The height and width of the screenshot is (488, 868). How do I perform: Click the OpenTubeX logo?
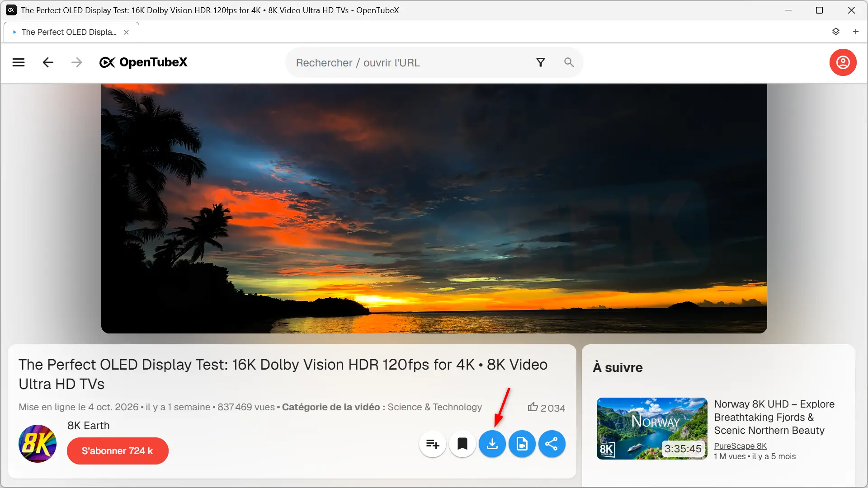coord(143,62)
